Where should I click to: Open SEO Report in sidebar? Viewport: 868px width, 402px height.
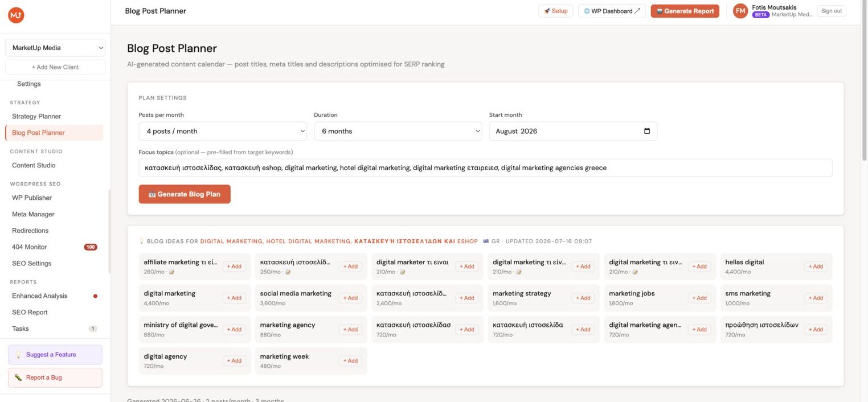(x=30, y=313)
